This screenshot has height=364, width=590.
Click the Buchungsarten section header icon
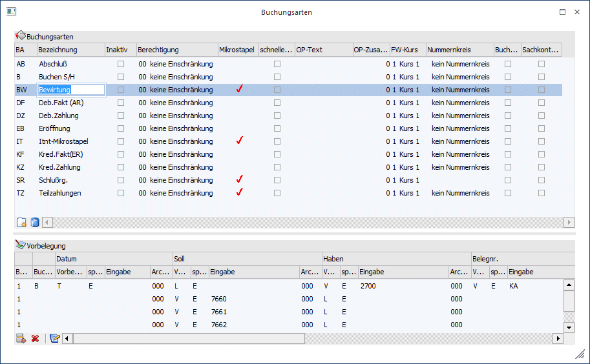(20, 35)
